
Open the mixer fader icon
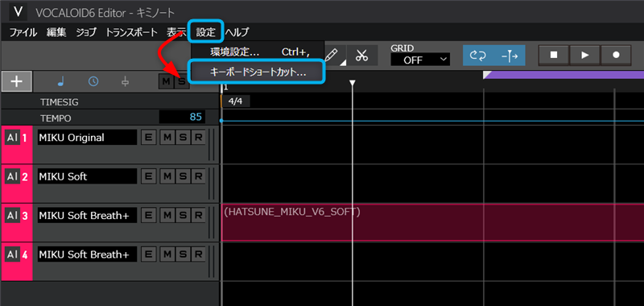tap(126, 82)
